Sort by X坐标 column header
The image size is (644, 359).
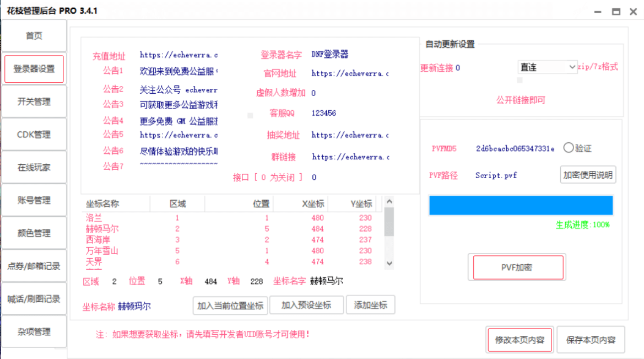click(x=313, y=203)
